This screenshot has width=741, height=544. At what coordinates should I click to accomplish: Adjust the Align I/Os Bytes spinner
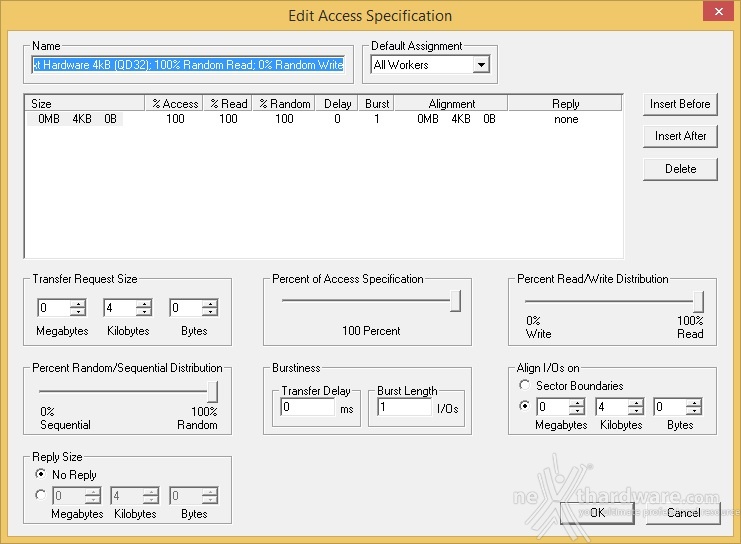[694, 406]
